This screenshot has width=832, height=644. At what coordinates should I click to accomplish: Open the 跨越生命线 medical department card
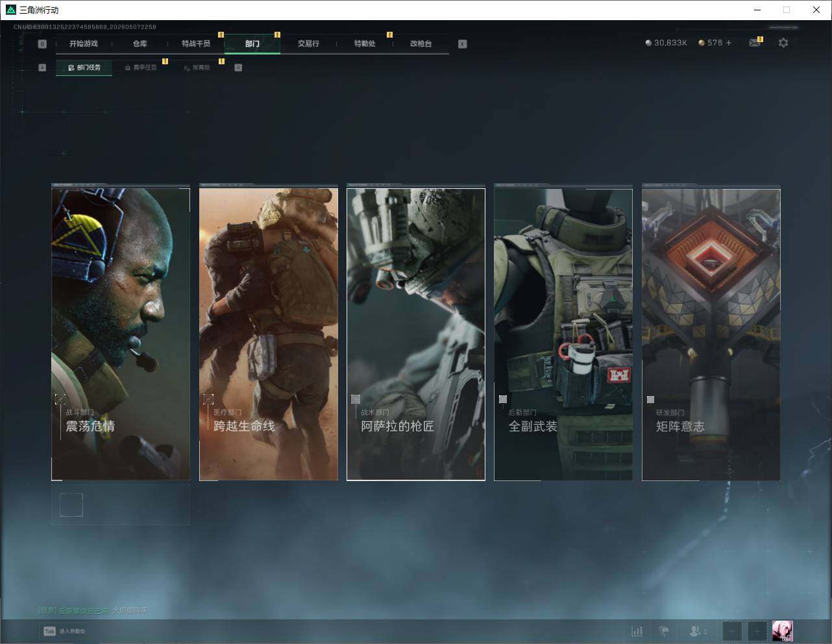pos(269,334)
